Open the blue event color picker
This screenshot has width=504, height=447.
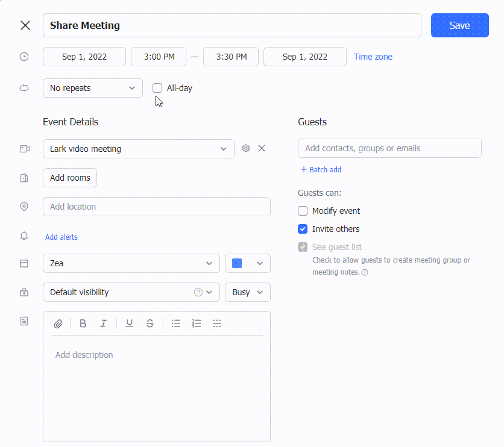pos(247,263)
